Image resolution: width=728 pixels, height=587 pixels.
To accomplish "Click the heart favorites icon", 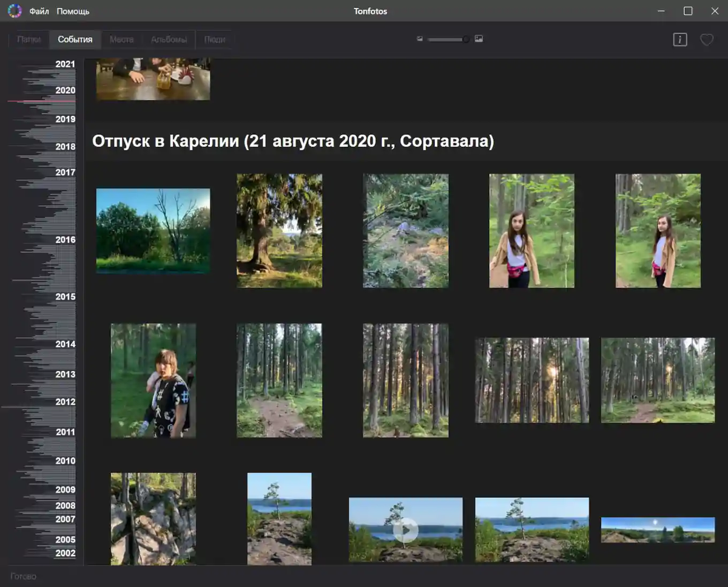I will tap(707, 39).
